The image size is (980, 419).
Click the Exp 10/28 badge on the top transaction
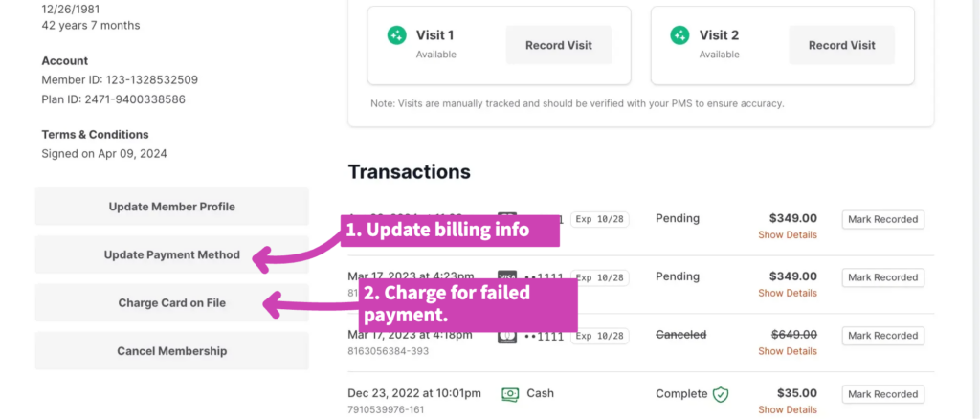click(599, 219)
